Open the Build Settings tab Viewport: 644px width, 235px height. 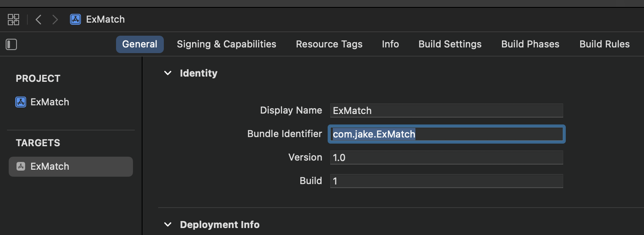[x=450, y=44]
